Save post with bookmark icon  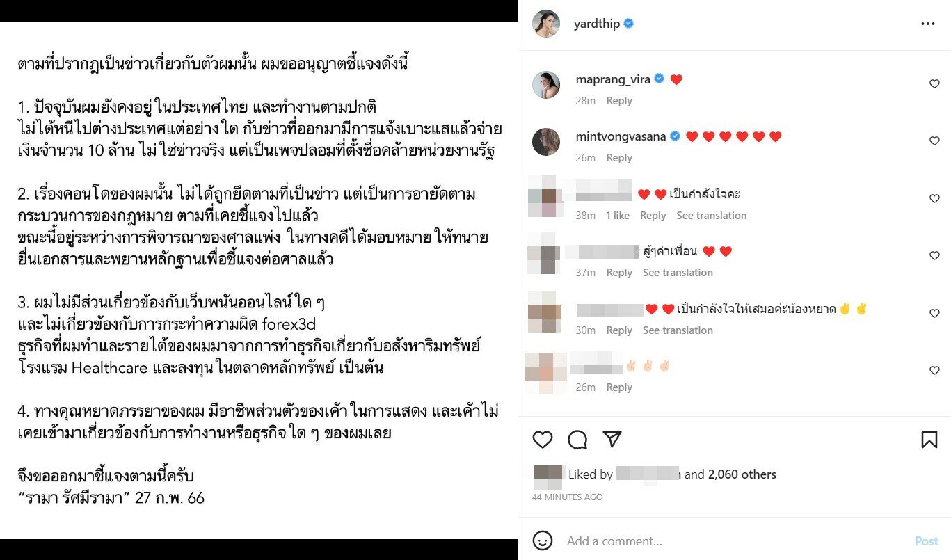point(929,439)
